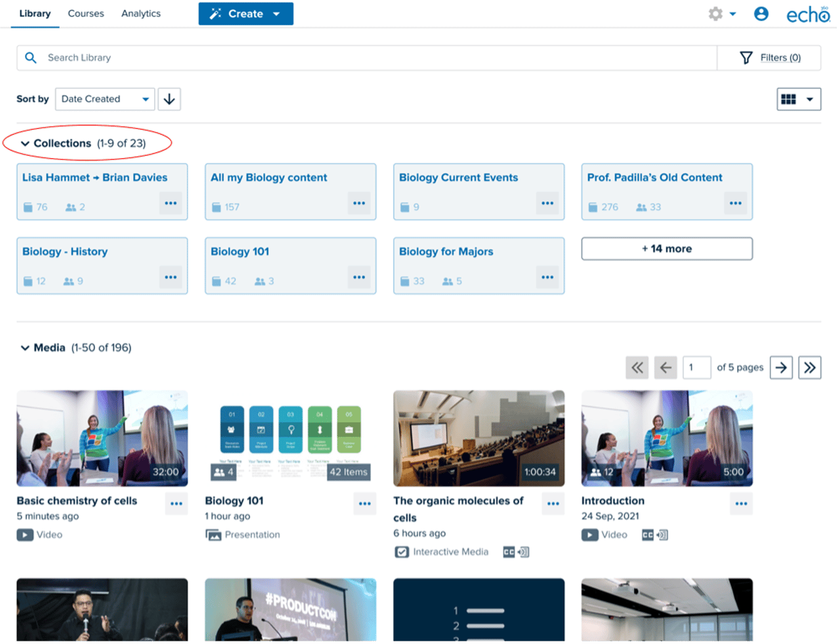Open options menu for Prof. Padilla's Old Content
Image resolution: width=840 pixels, height=644 pixels.
pyautogui.click(x=736, y=203)
